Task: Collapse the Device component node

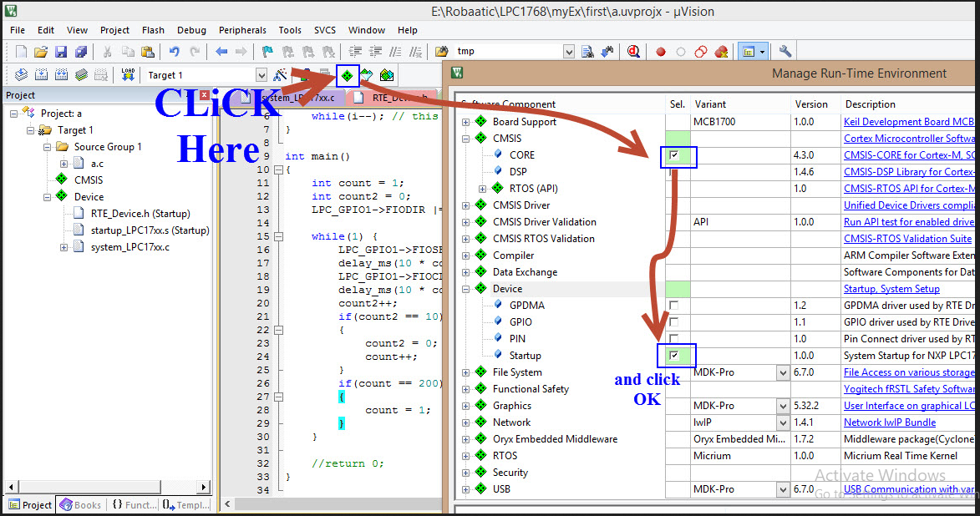Action: [465, 289]
